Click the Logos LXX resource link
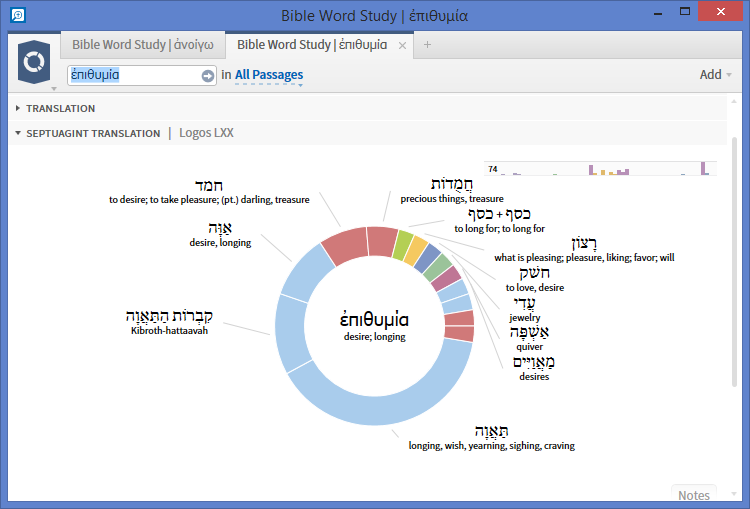The image size is (750, 509). (206, 133)
